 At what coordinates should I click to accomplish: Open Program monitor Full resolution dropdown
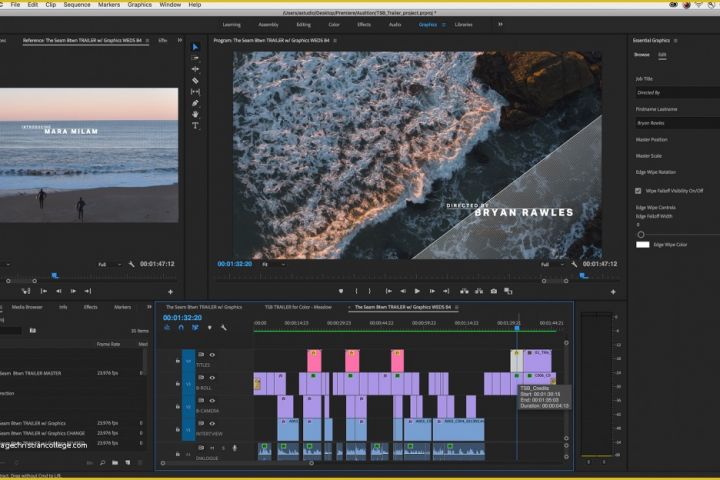coord(551,265)
